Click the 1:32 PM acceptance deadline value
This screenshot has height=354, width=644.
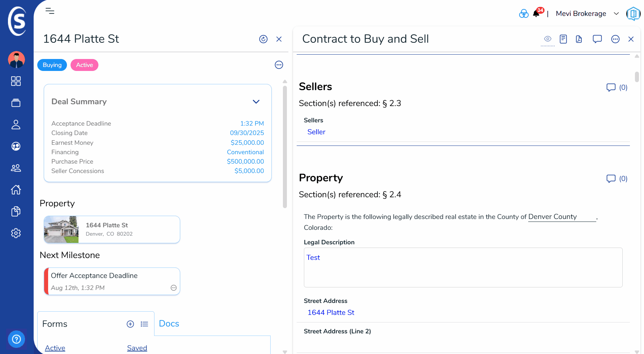pyautogui.click(x=252, y=123)
